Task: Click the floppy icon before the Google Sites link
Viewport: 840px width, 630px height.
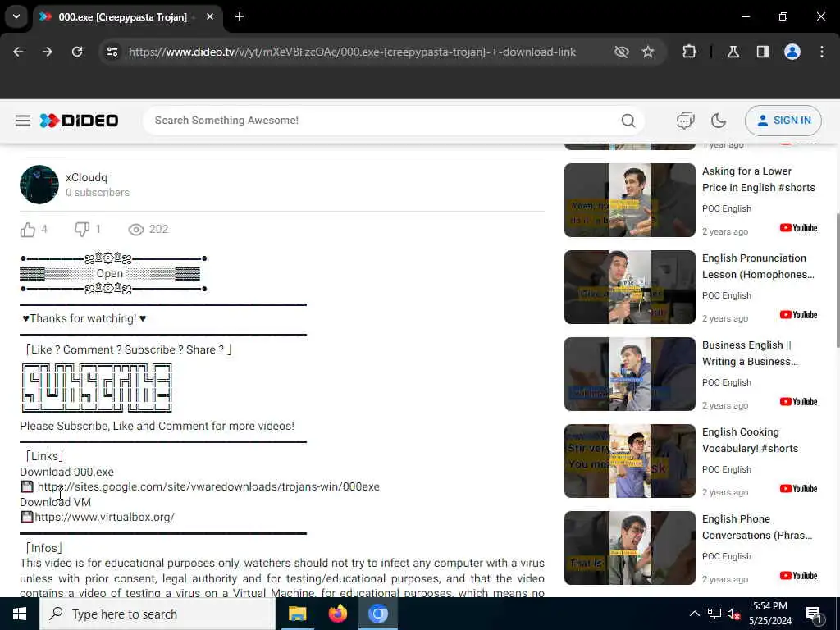Action: pos(27,487)
